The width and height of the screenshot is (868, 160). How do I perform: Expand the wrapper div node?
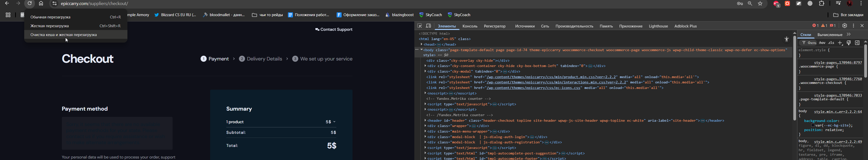pos(425,126)
